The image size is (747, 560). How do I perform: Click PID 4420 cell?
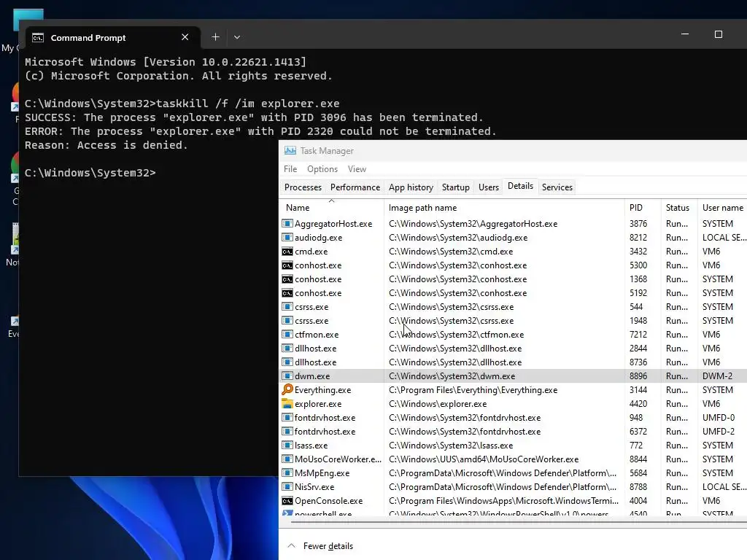(638, 404)
